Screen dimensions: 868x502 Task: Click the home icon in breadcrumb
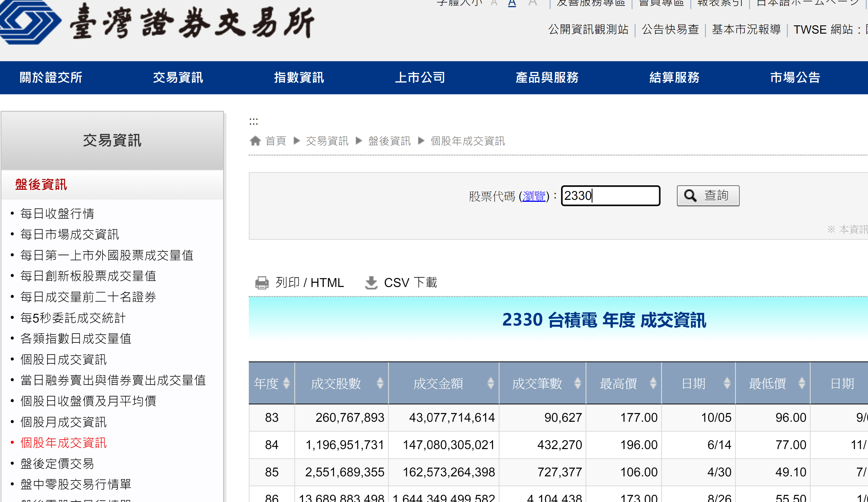255,141
